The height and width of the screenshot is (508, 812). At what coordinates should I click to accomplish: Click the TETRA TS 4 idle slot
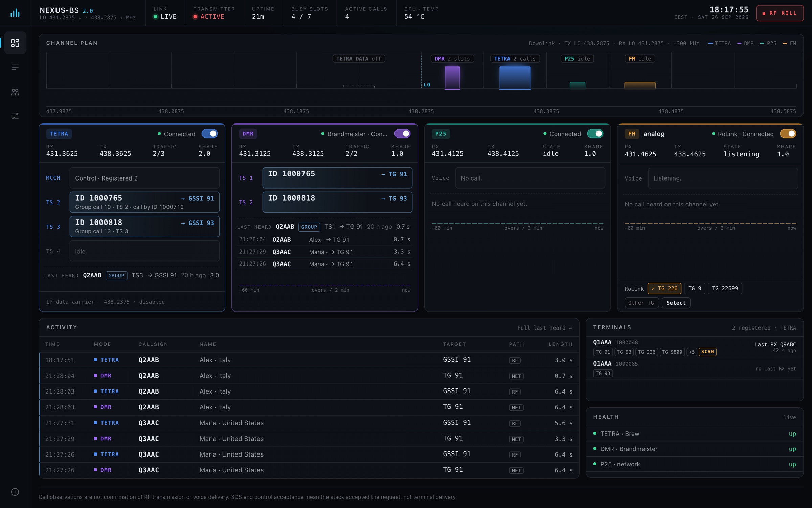144,251
